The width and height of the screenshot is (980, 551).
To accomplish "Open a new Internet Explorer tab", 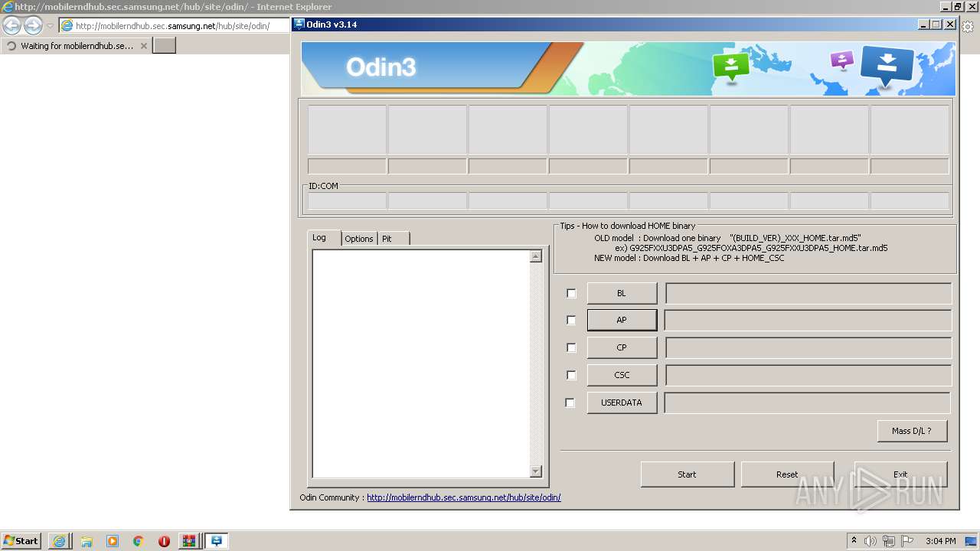I will pos(165,45).
